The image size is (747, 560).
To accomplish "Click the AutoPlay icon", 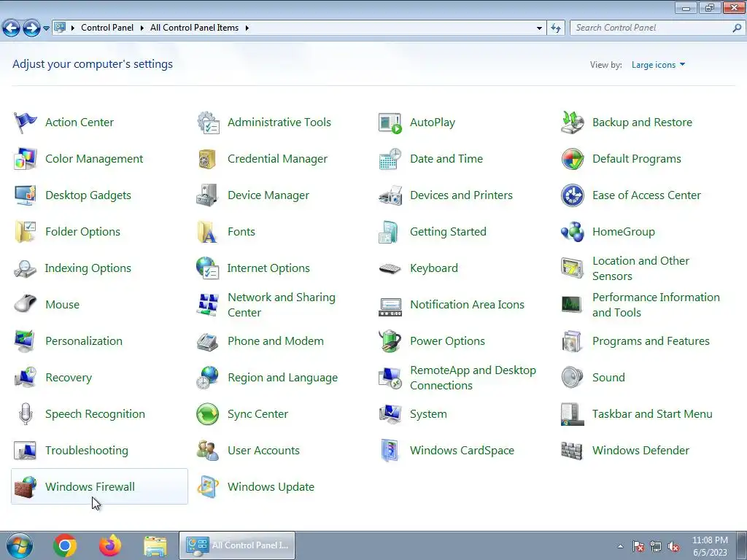I will click(x=390, y=122).
